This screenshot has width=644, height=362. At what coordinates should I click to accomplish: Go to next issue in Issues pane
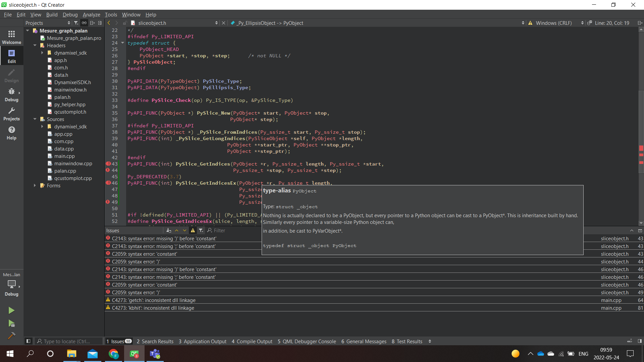184,230
